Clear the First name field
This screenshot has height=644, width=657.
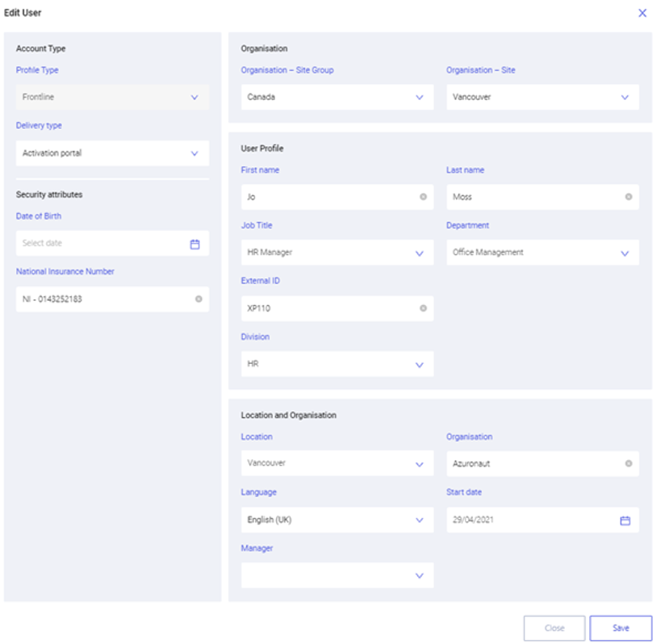coord(423,197)
